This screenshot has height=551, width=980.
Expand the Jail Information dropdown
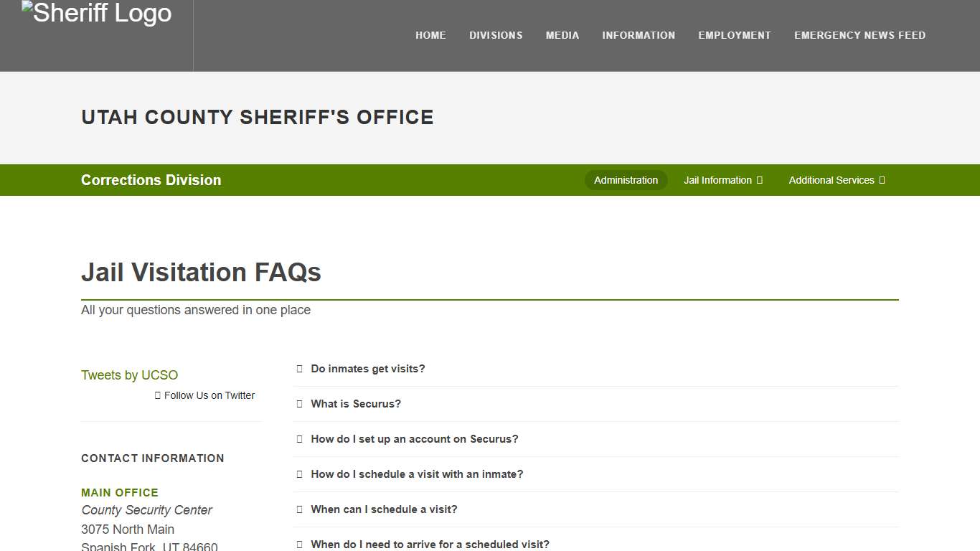tap(722, 180)
